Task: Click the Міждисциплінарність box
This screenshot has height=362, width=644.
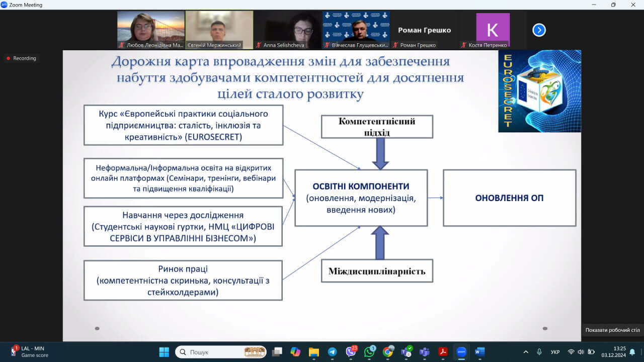Action: [x=377, y=271]
